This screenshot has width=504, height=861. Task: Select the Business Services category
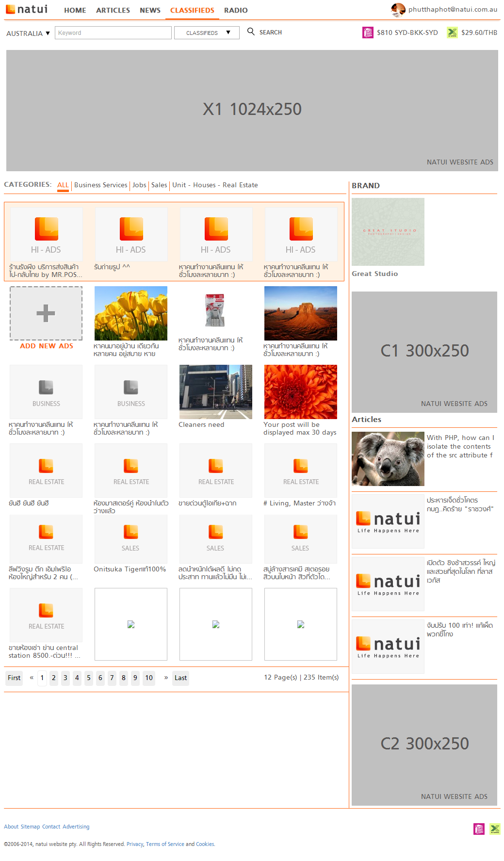[x=100, y=185]
